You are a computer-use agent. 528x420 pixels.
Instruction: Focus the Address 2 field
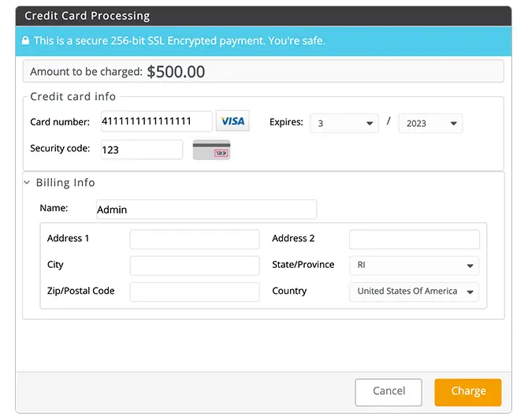coord(415,240)
